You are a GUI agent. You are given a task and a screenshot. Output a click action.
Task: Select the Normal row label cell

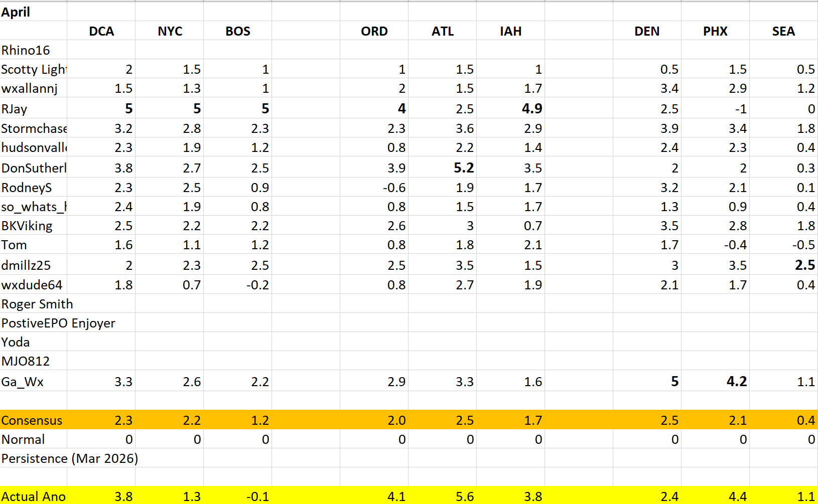pyautogui.click(x=34, y=439)
